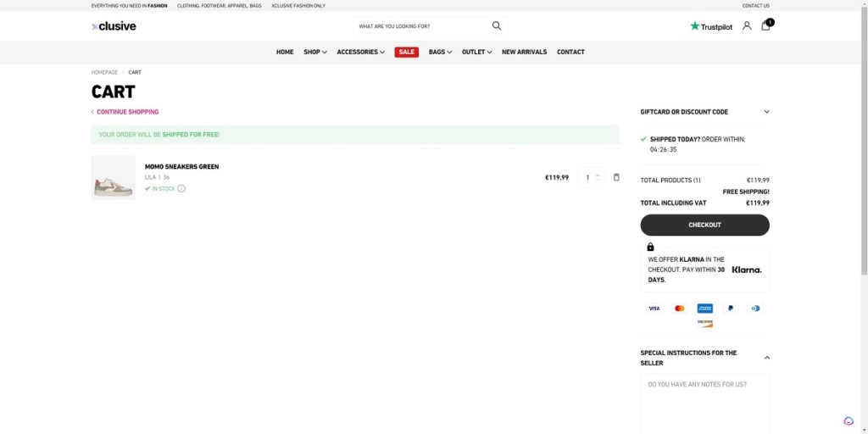The image size is (868, 434).
Task: Open the Outlet dropdown menu
Action: [476, 52]
